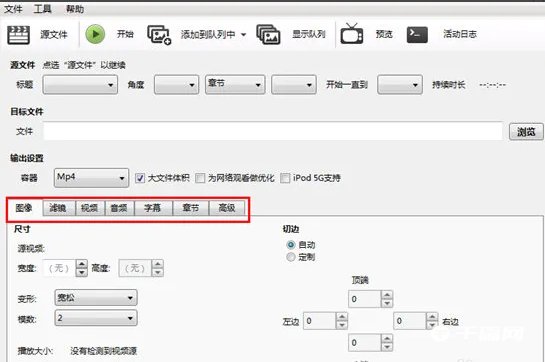The width and height of the screenshot is (545, 362).
Task: Select the 自动 automatic cropping radio
Action: (291, 245)
